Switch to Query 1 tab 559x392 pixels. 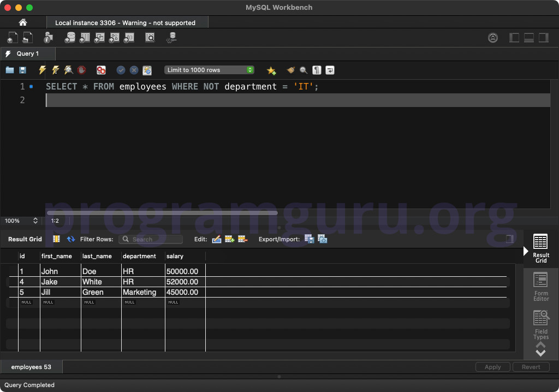coord(28,54)
